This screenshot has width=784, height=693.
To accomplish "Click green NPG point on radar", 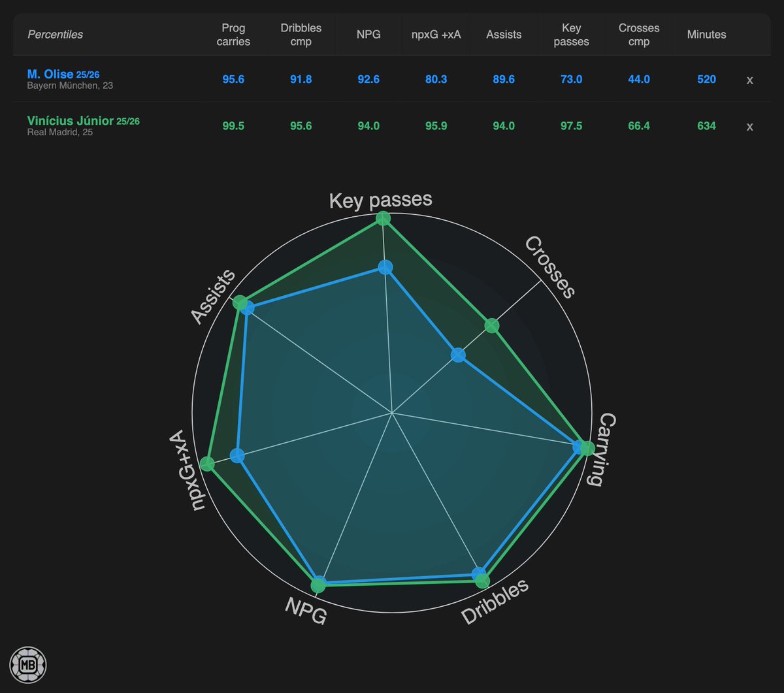I will pos(318,585).
